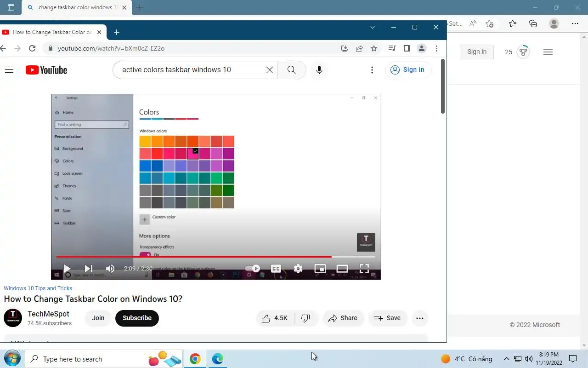The image size is (588, 368).
Task: Open Edge from the taskbar
Action: pyautogui.click(x=218, y=359)
